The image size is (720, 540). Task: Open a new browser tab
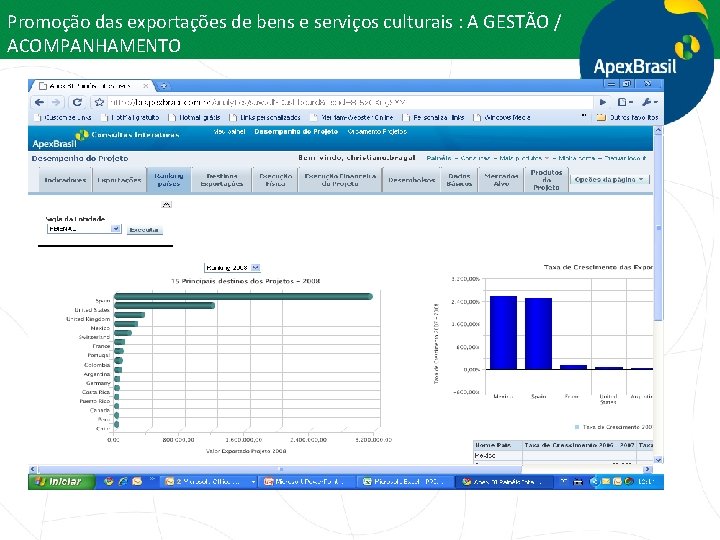pyautogui.click(x=163, y=86)
